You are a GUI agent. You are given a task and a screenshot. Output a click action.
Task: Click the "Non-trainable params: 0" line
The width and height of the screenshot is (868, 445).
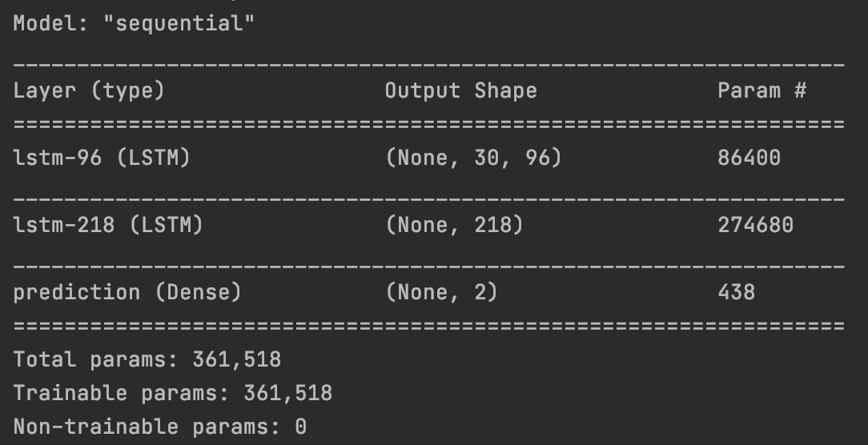point(160,427)
